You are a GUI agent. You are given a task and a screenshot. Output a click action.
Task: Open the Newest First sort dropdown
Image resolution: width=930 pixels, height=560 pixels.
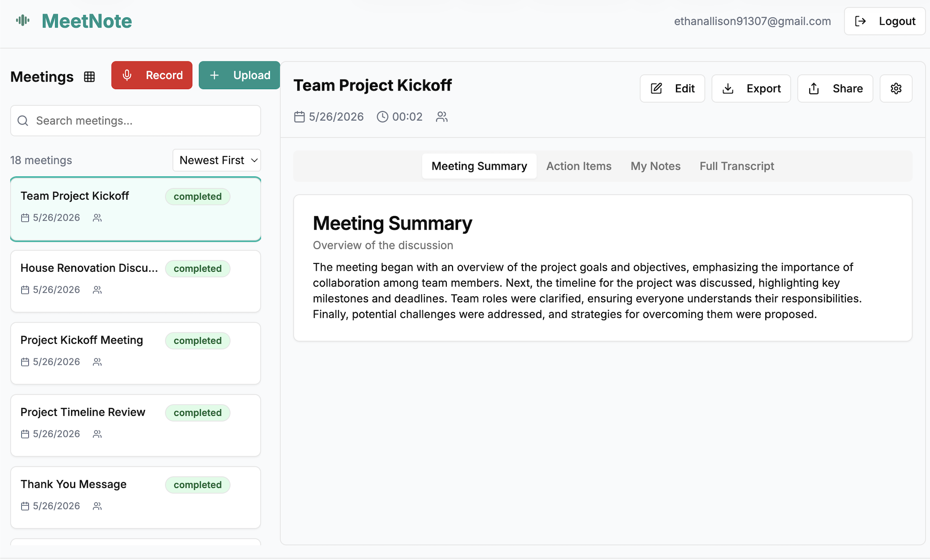(217, 160)
